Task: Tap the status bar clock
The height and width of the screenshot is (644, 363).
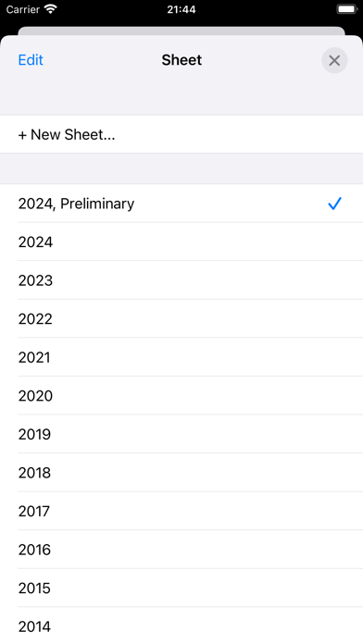Action: tap(181, 9)
